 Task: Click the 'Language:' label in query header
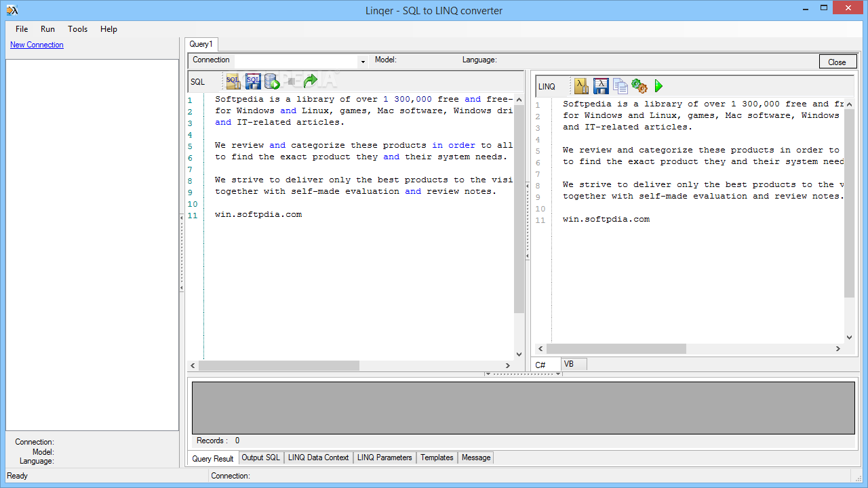click(479, 60)
